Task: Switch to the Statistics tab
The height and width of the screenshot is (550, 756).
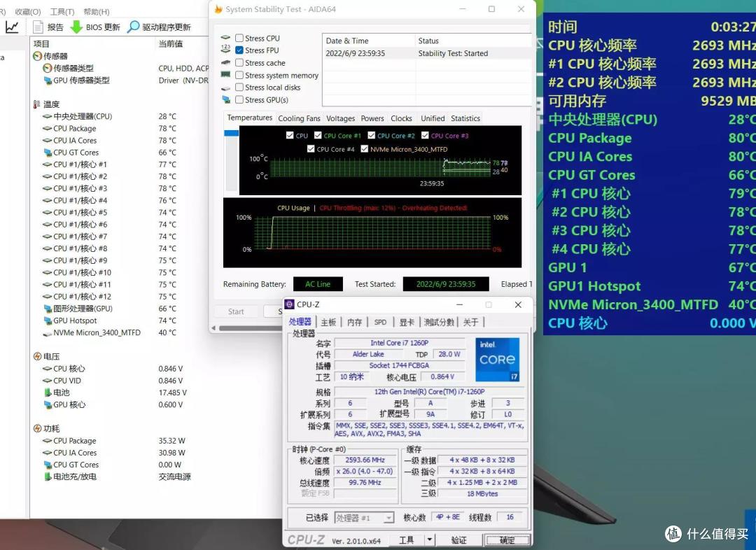Action: point(465,118)
